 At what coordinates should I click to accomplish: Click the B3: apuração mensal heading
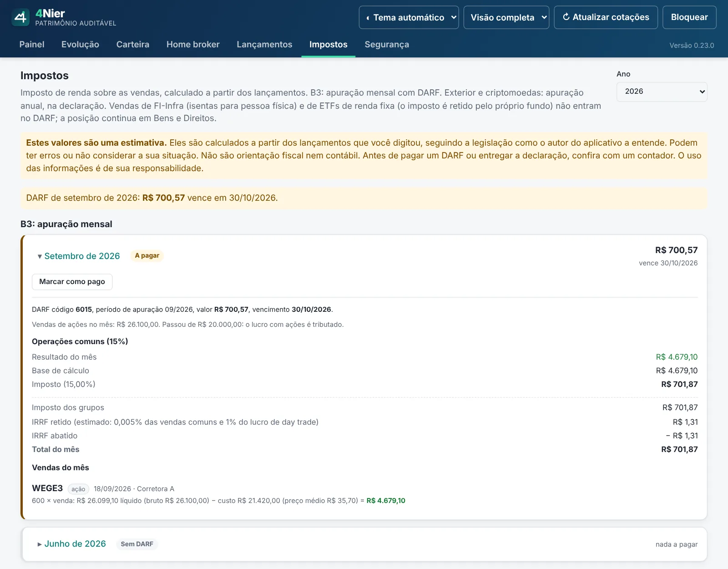point(66,224)
